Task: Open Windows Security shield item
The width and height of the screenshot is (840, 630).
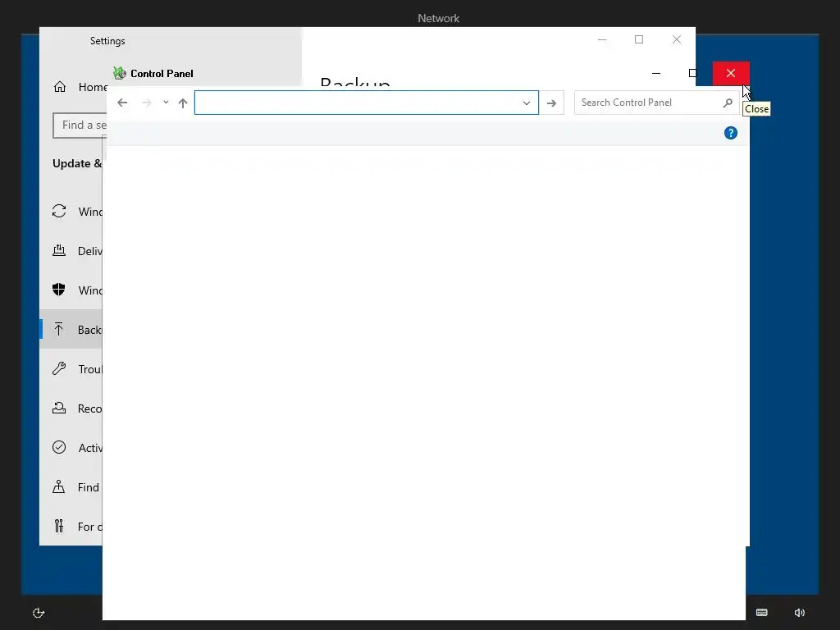Action: [72, 290]
